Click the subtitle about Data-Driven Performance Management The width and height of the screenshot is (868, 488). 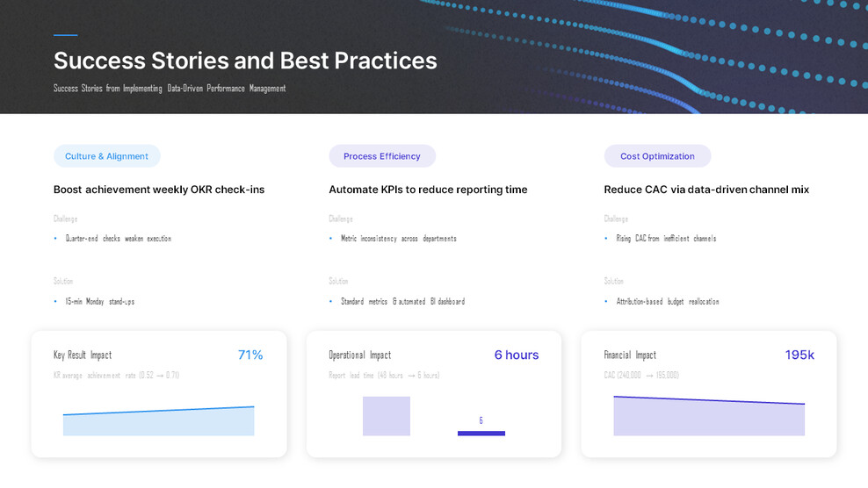click(x=170, y=89)
